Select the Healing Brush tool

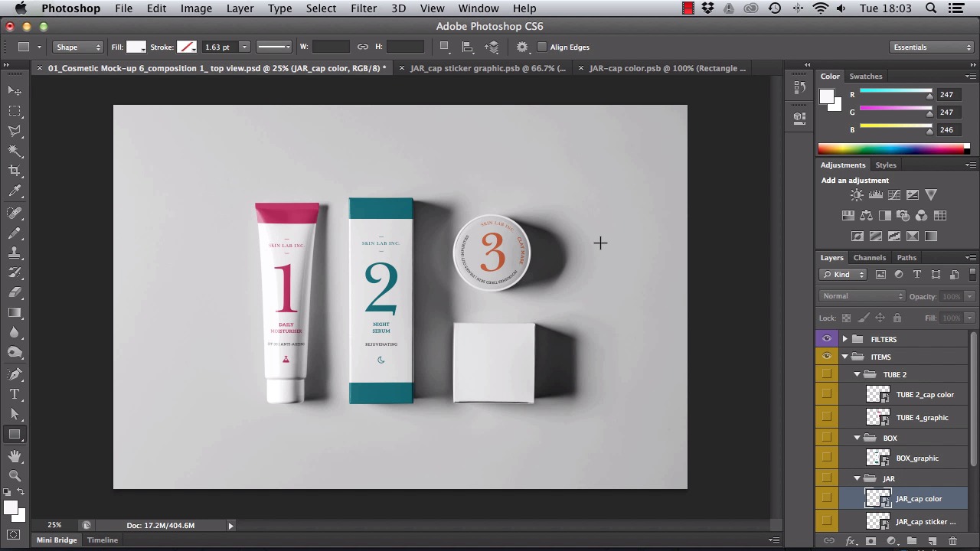pos(15,213)
